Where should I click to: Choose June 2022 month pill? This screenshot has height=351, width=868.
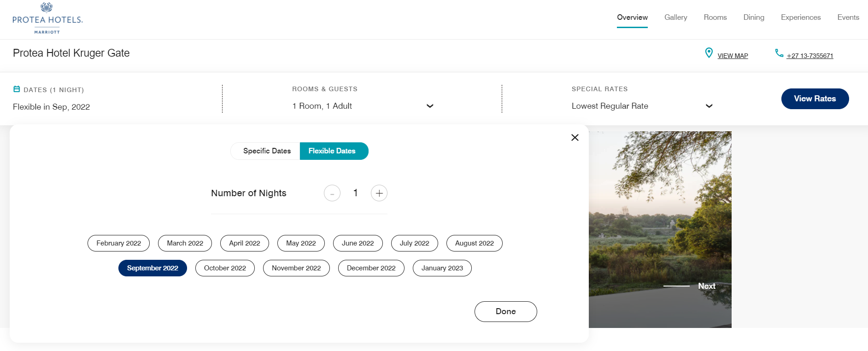tap(358, 243)
